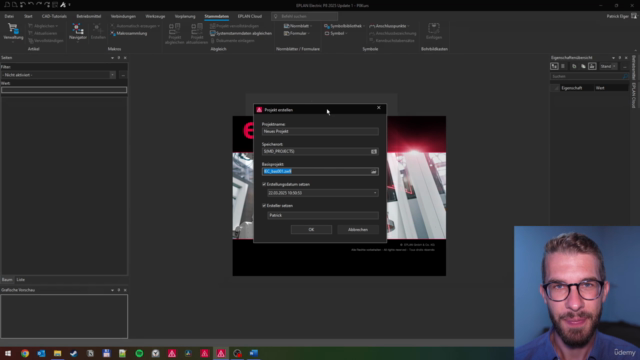The height and width of the screenshot is (360, 640).
Task: Click the Wert input field in Seiten panel
Action: pyautogui.click(x=64, y=90)
